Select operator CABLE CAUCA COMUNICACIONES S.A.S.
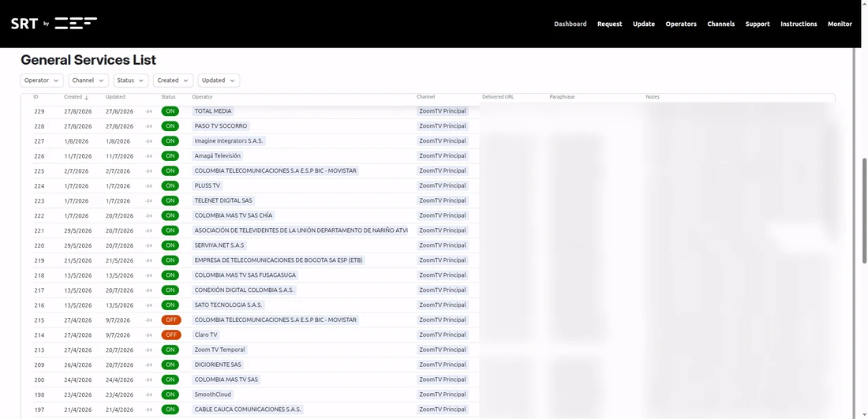The image size is (868, 419). coord(248,410)
